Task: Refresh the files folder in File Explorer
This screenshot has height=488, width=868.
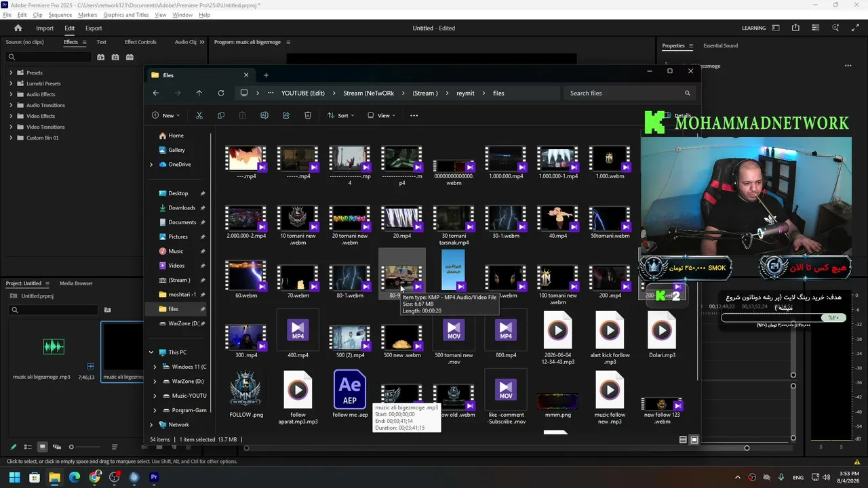Action: tap(221, 93)
